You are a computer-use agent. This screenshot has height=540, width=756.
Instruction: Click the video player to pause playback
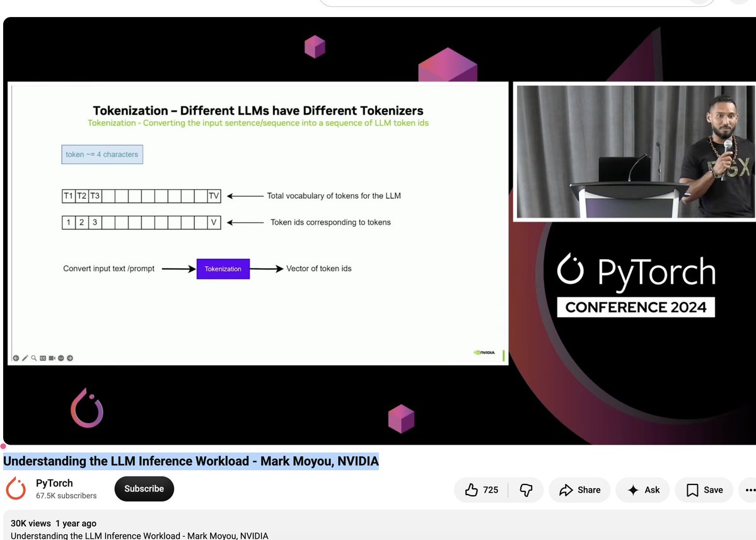[x=379, y=231]
